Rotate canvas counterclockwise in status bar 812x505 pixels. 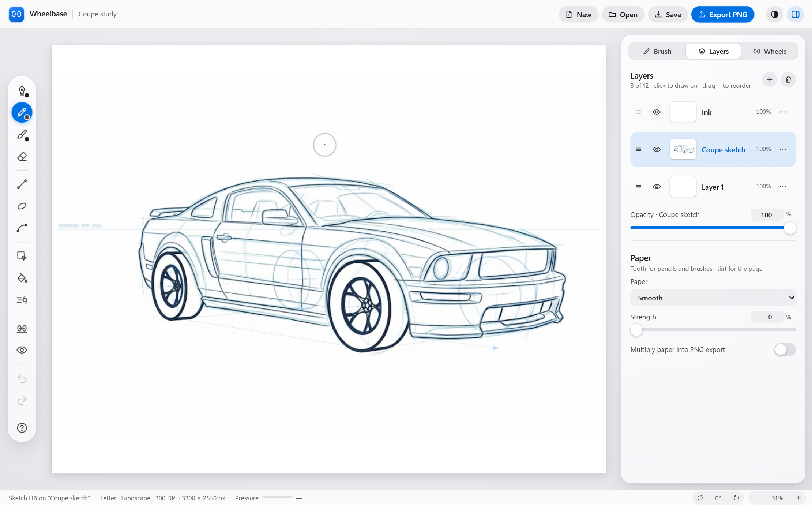[700, 498]
